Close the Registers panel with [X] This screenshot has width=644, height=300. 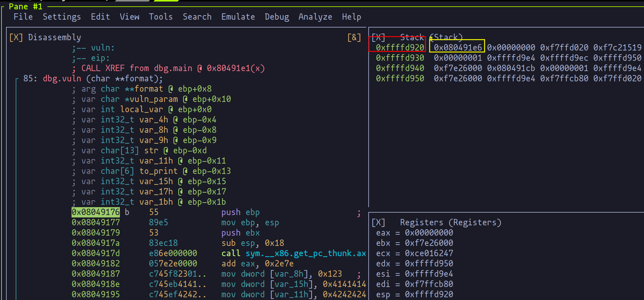(378, 223)
